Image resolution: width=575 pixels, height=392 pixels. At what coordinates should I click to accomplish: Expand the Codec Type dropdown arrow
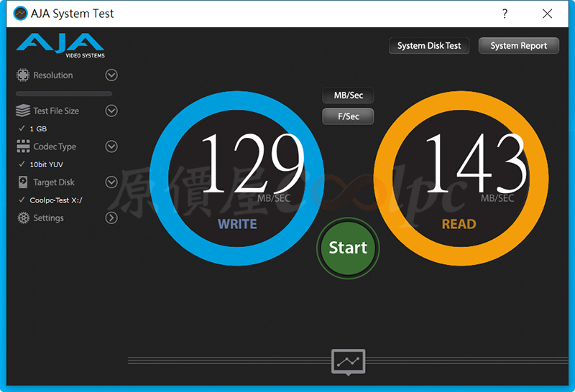(111, 146)
